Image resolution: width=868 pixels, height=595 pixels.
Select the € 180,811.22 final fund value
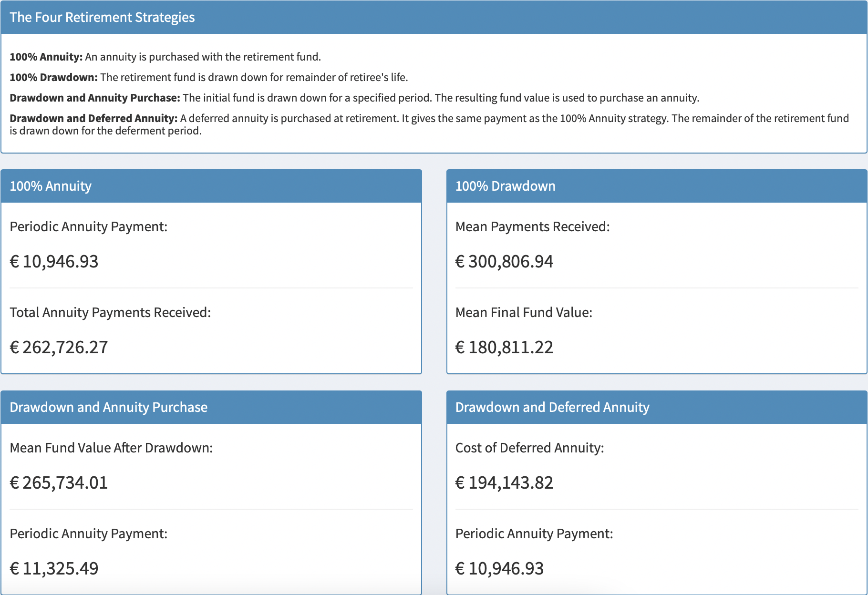click(x=504, y=347)
